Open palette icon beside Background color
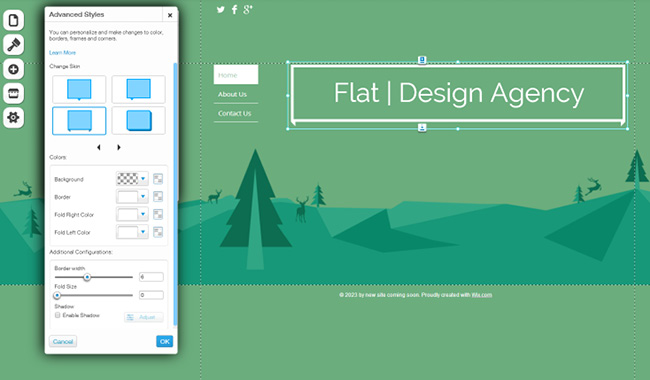Image resolution: width=650 pixels, height=380 pixels. (158, 179)
